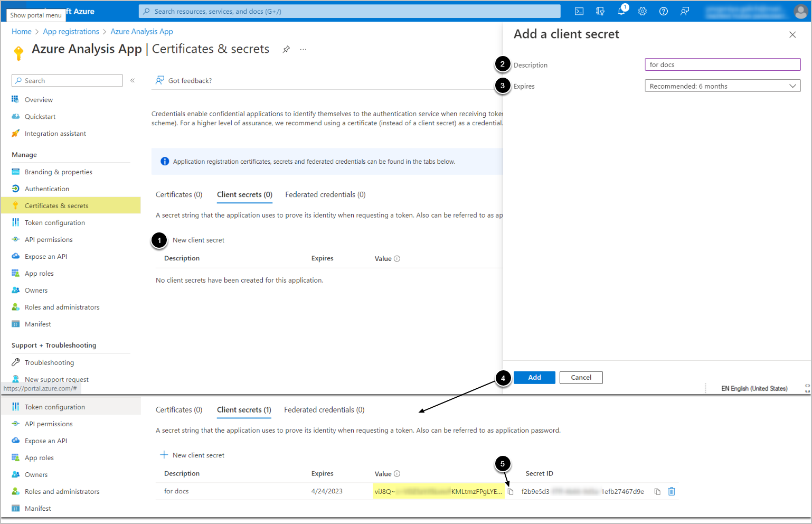Viewport: 812px width, 524px height.
Task: Click the Description input field
Action: tap(722, 64)
